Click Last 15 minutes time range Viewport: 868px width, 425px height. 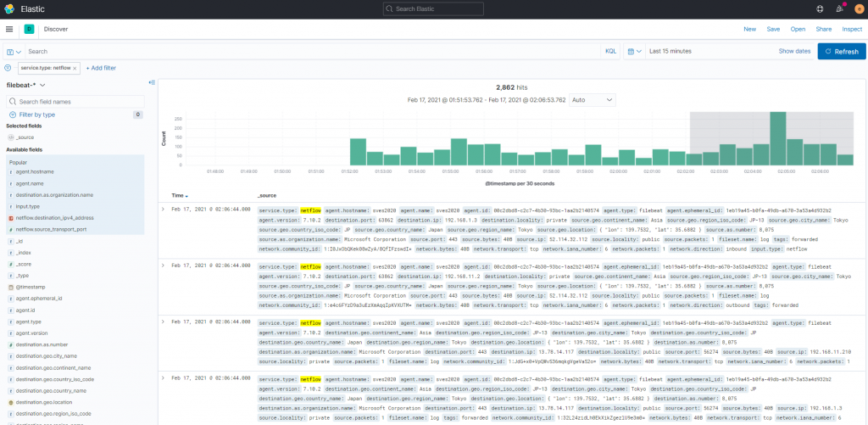point(670,51)
